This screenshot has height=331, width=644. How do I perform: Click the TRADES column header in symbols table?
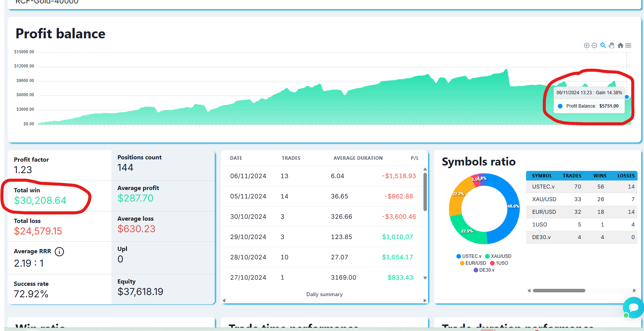tap(572, 176)
